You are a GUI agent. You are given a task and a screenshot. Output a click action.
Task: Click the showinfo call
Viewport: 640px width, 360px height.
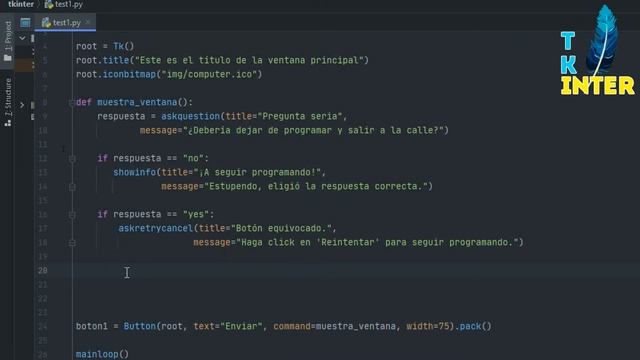click(x=135, y=172)
